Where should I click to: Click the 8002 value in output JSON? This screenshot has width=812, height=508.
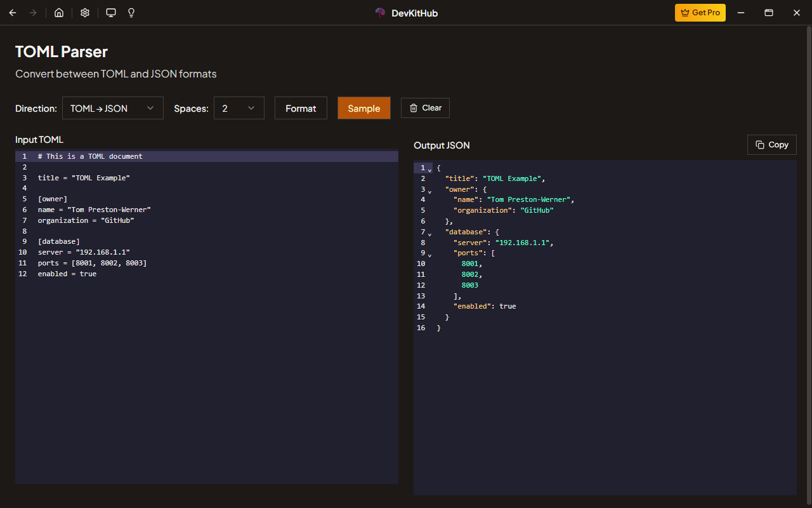coord(470,274)
